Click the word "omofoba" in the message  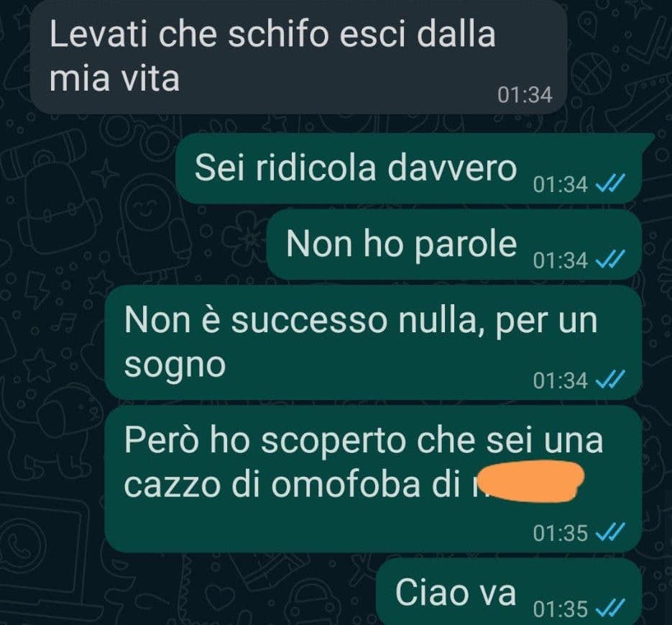pyautogui.click(x=346, y=485)
